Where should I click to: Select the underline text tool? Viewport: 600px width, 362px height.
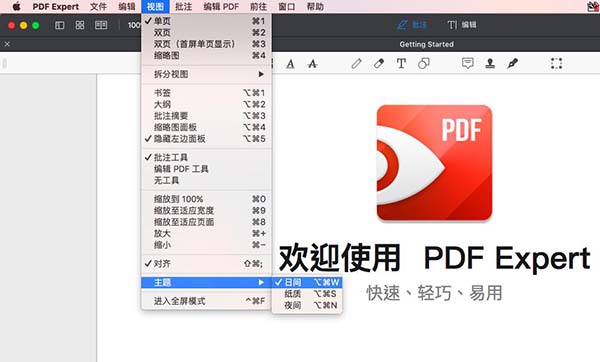[290, 64]
